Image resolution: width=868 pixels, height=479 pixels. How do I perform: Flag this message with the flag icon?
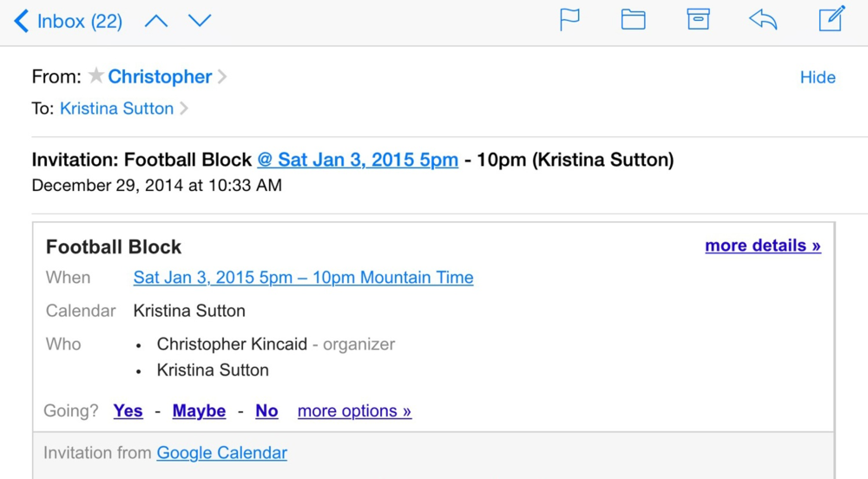coord(569,21)
